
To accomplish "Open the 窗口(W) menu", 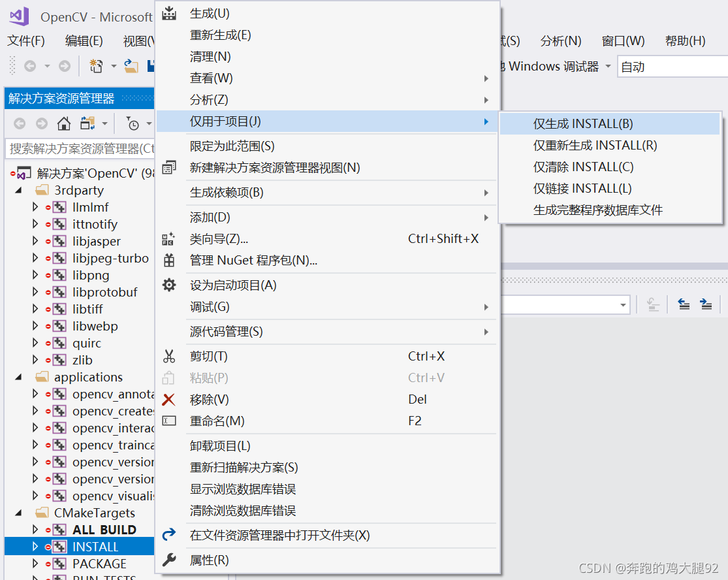I will 623,41.
